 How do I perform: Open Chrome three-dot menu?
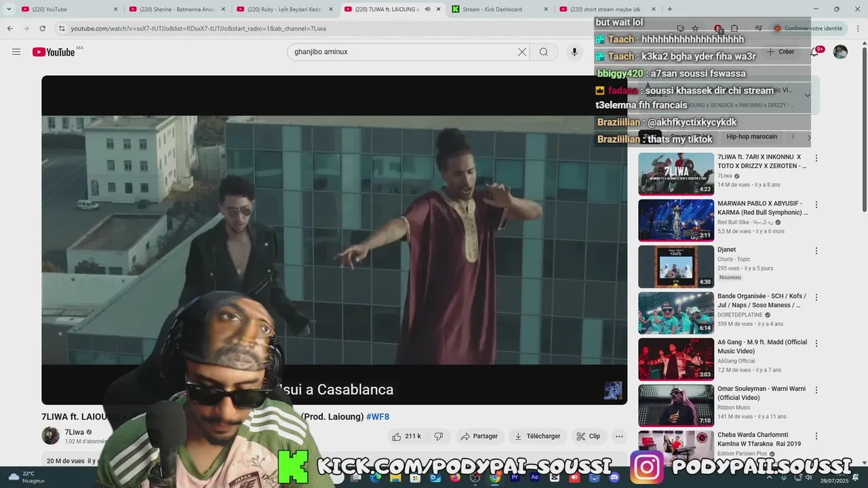coord(856,28)
